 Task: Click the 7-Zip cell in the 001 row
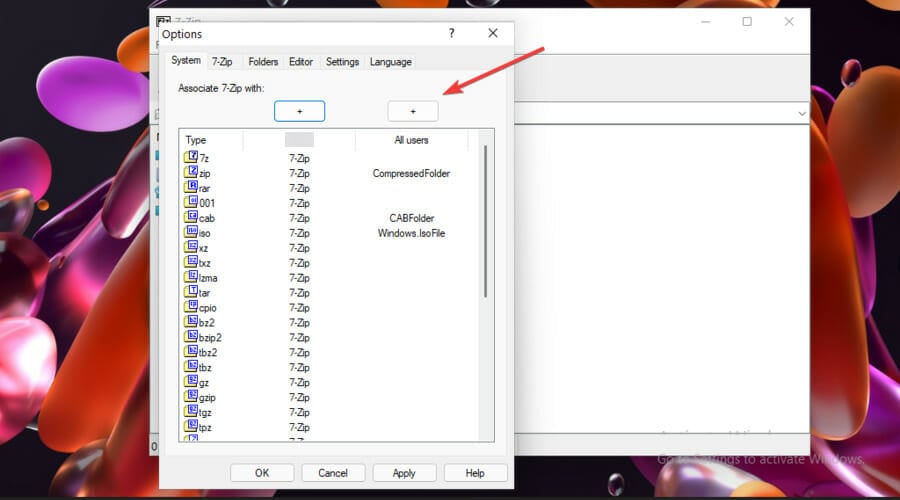click(x=300, y=203)
